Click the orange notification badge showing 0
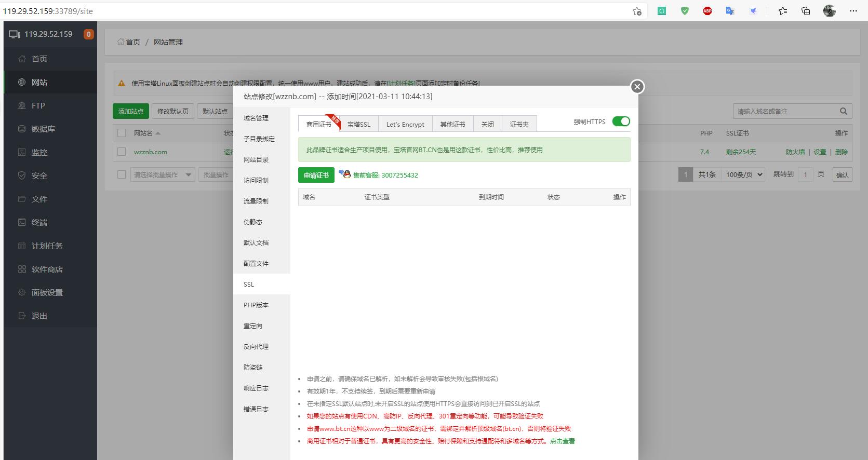Screen dimensions: 868x460 click(89, 34)
